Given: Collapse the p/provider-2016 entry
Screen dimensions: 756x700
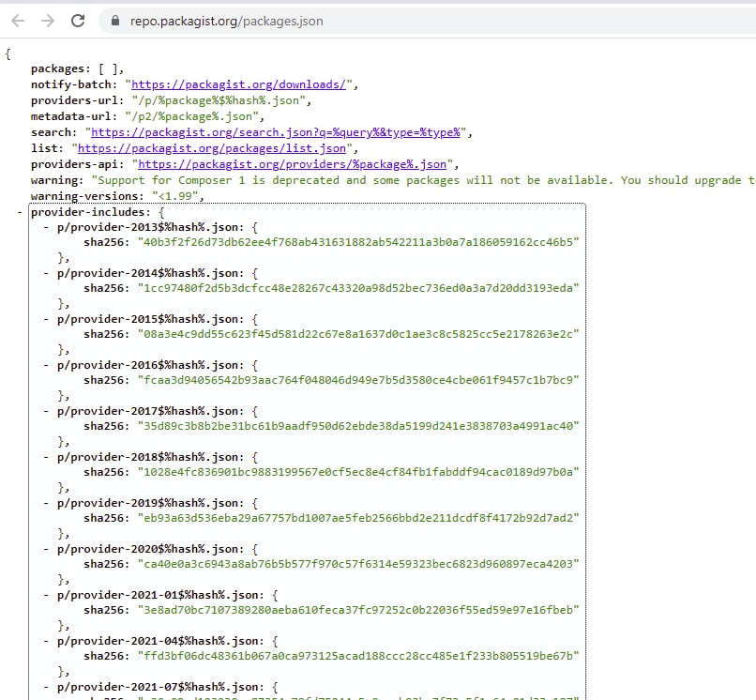Looking at the screenshot, I should pyautogui.click(x=46, y=365).
